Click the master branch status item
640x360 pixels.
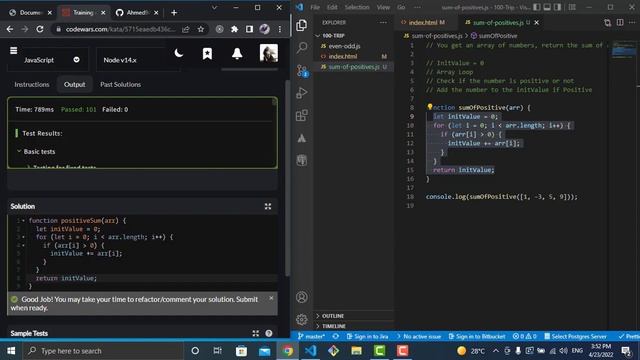tap(311, 337)
